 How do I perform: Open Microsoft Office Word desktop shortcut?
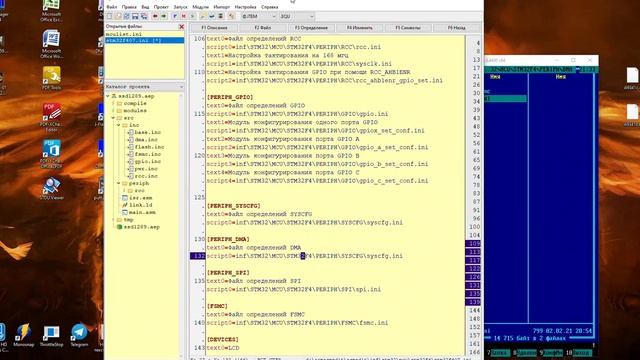click(x=51, y=44)
